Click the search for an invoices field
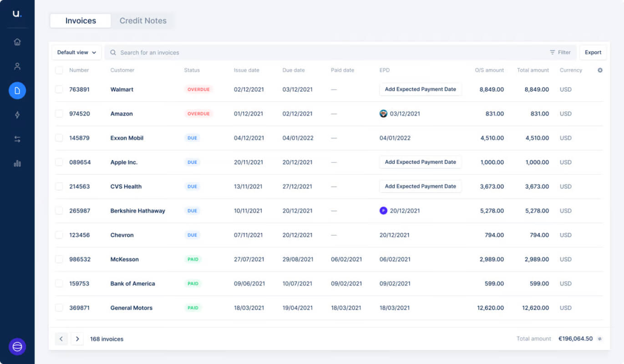624x364 pixels. tap(340, 52)
